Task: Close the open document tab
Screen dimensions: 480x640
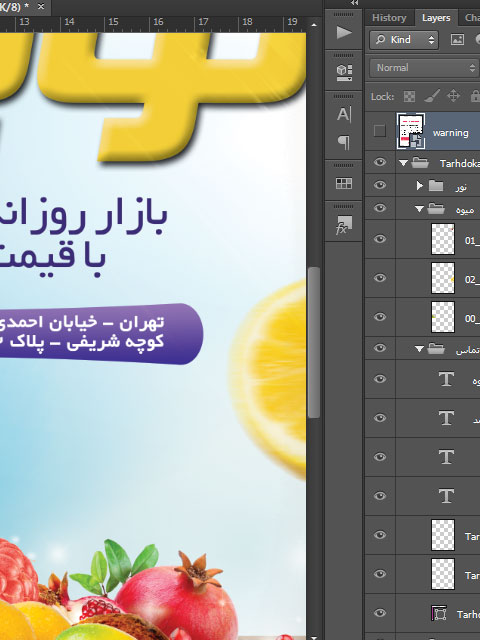Action: click(x=41, y=7)
